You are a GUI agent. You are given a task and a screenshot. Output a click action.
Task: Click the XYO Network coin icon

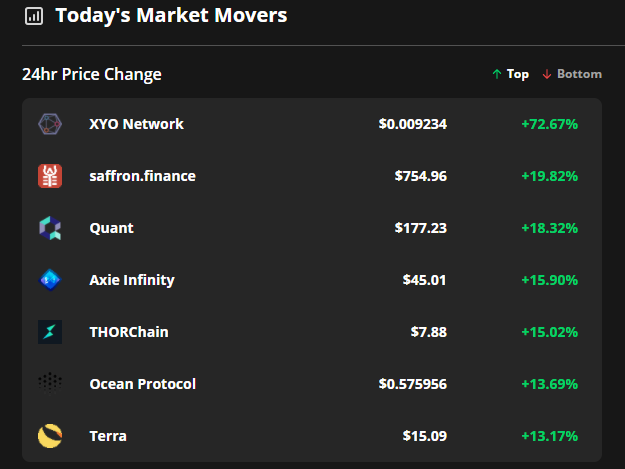click(x=50, y=124)
